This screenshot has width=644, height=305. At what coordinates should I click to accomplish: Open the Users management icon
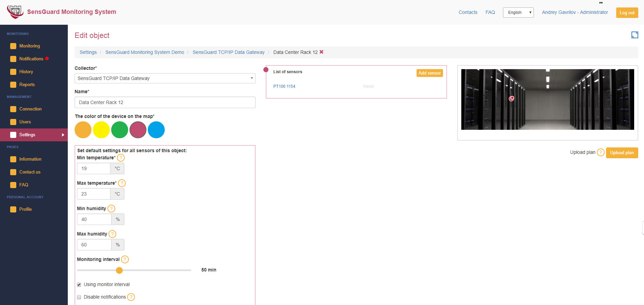13,122
